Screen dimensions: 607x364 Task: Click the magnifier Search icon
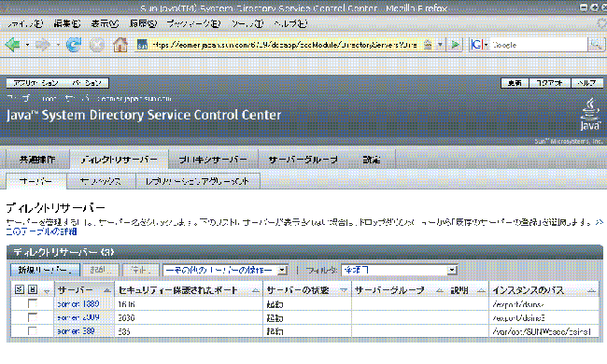pyautogui.click(x=596, y=45)
